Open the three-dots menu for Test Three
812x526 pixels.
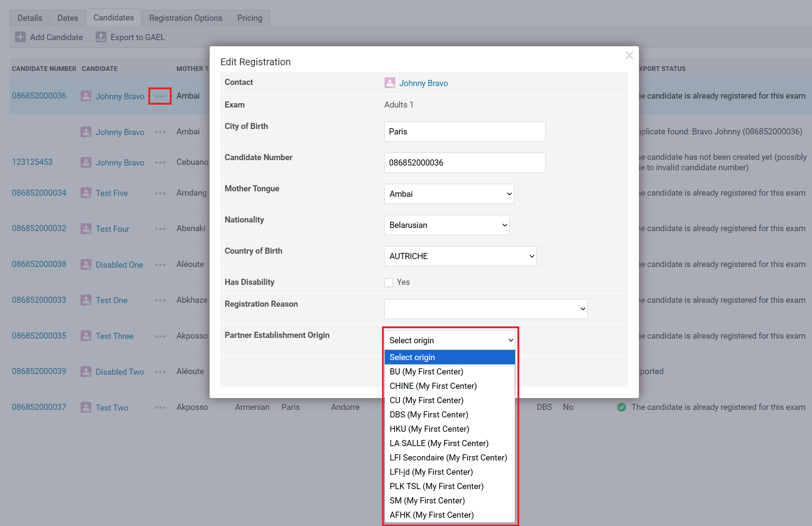[x=160, y=336]
